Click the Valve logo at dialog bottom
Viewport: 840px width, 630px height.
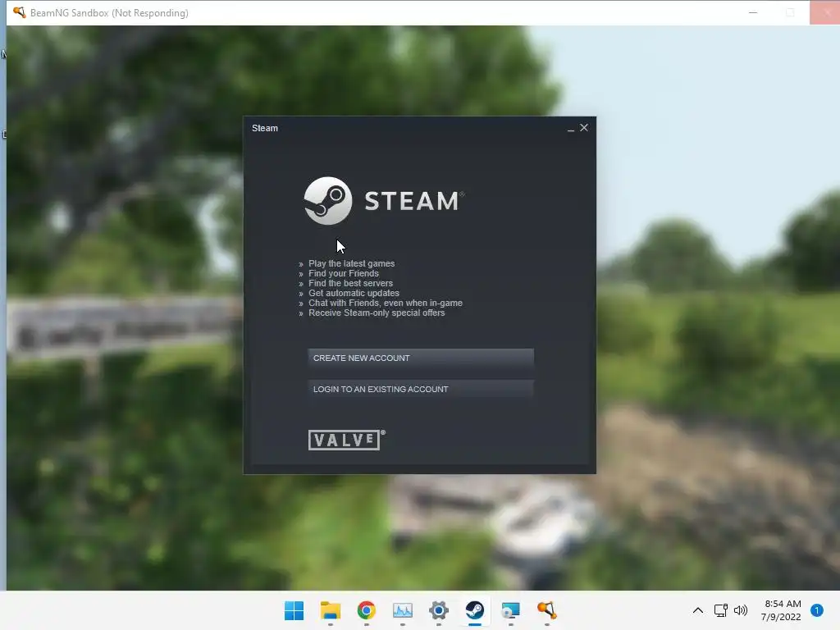(347, 440)
